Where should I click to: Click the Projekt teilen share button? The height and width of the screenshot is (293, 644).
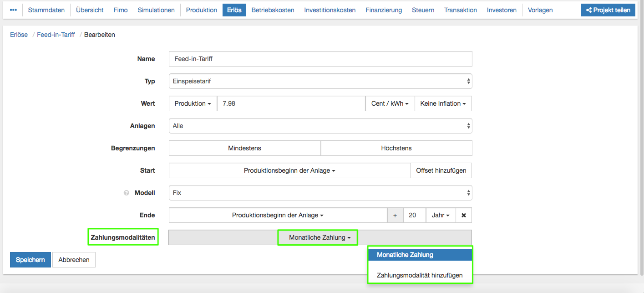(608, 10)
